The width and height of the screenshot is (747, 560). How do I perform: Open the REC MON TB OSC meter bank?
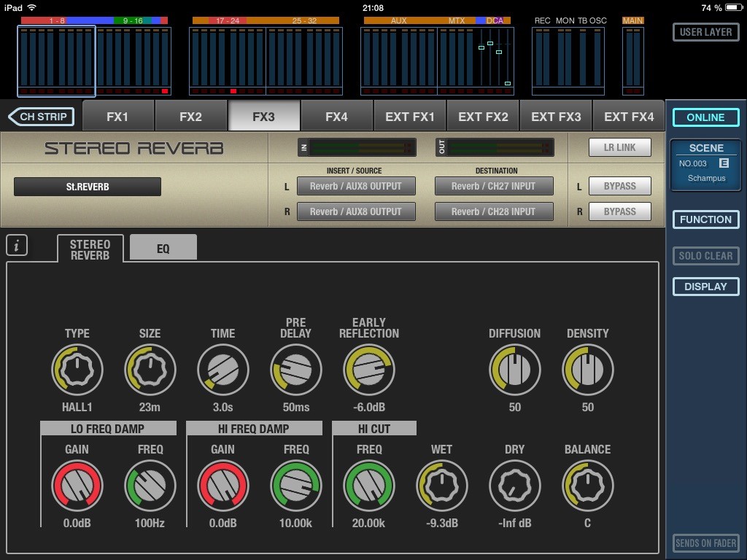pos(568,61)
